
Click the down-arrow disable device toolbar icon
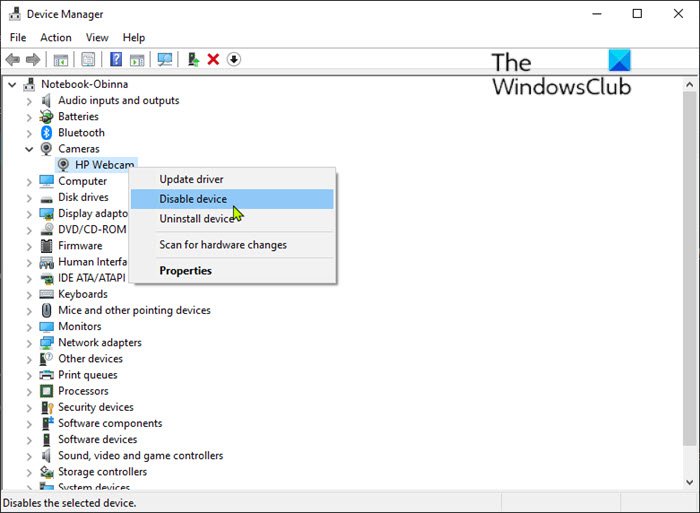233,59
